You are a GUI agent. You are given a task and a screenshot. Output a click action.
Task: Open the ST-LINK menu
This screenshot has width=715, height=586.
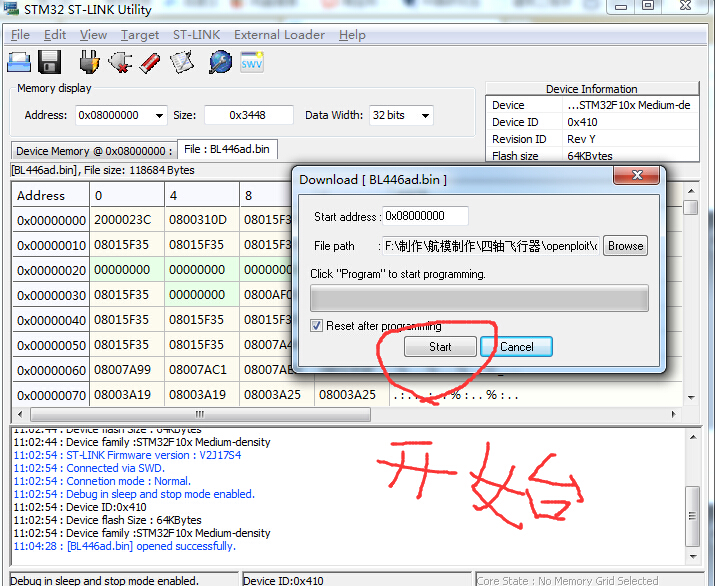pos(196,35)
